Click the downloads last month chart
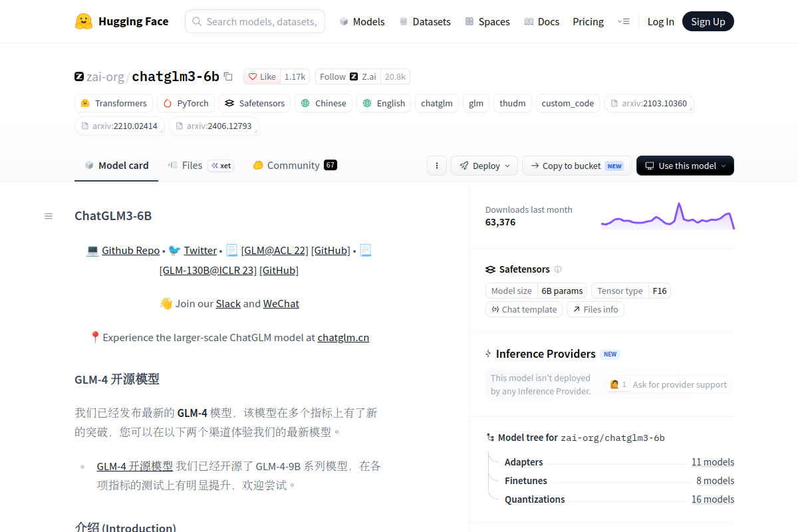This screenshot has width=798, height=532. click(x=668, y=216)
